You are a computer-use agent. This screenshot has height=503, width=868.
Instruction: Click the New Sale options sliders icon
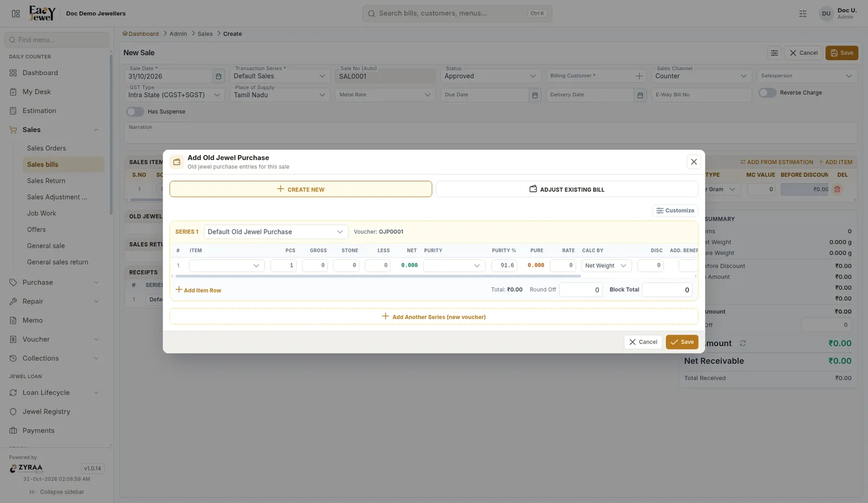[x=774, y=53]
